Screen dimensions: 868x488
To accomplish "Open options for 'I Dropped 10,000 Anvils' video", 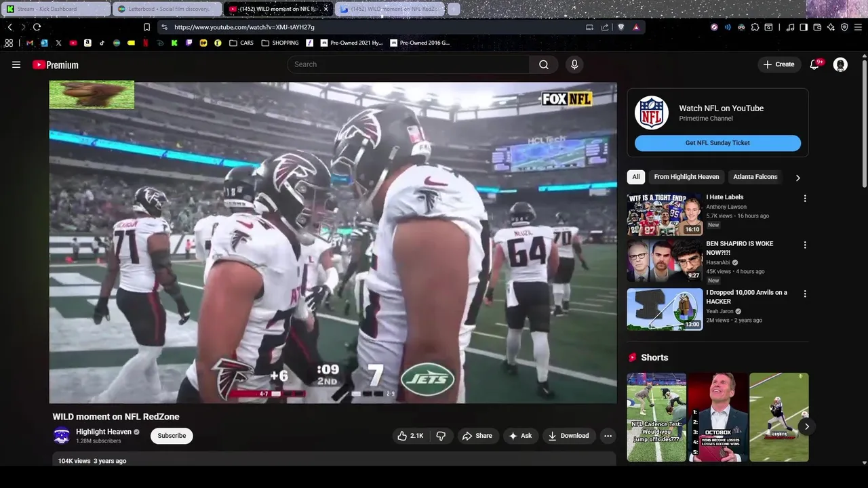I will point(805,293).
